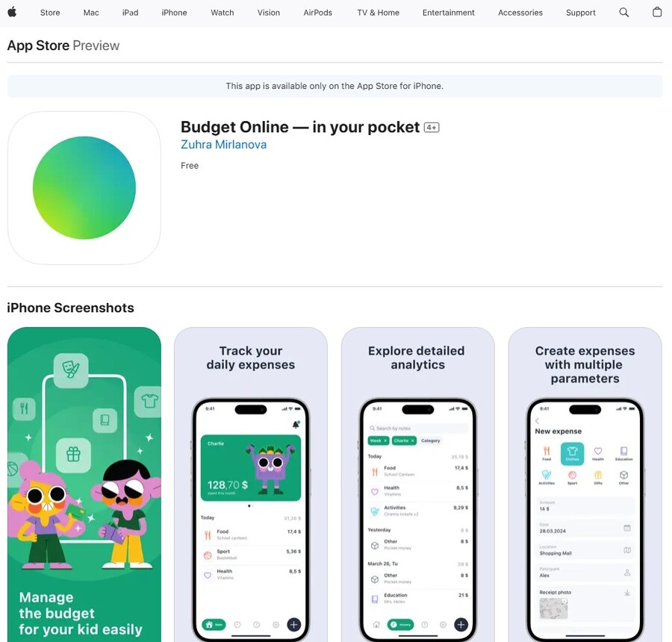The height and width of the screenshot is (642, 672).
Task: Open the shopping bag icon
Action: pos(657,12)
